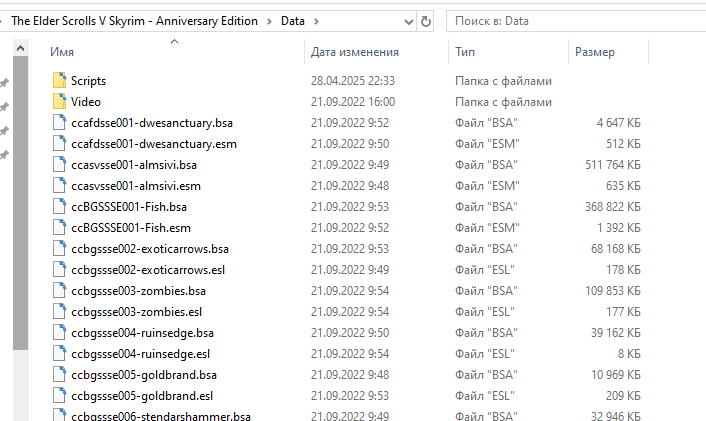This screenshot has width=706, height=421.
Task: Click the Data breadcrumb segment
Action: 293,21
